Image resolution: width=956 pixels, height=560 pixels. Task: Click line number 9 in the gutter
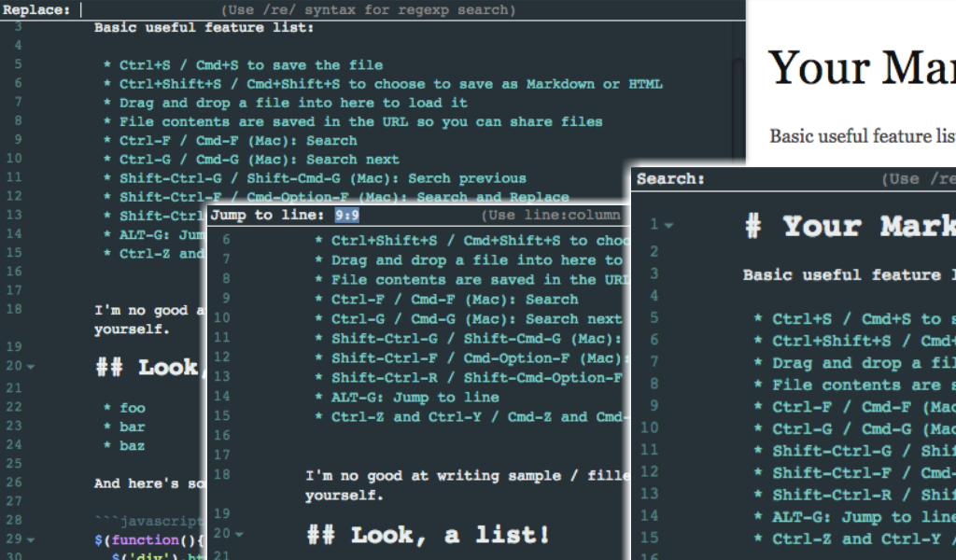[24, 140]
